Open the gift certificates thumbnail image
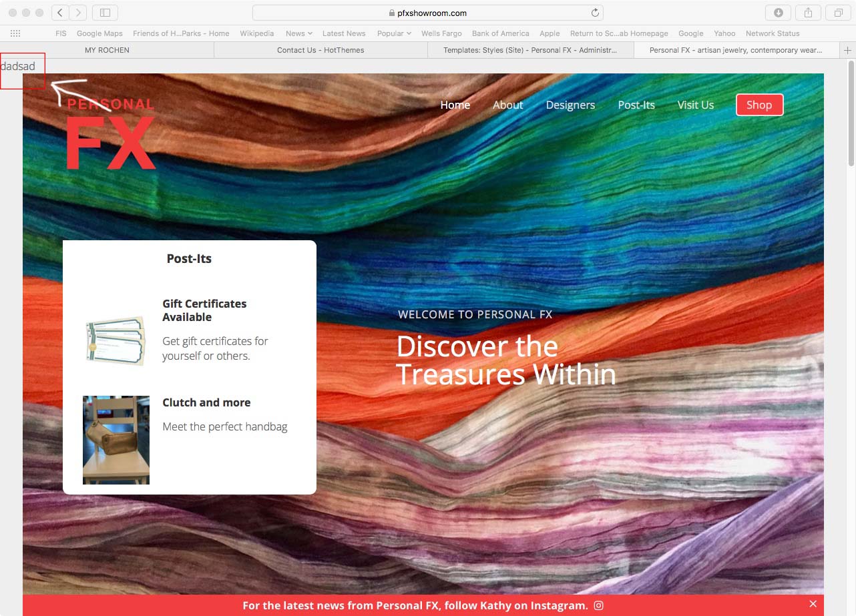The height and width of the screenshot is (616, 856). point(116,340)
